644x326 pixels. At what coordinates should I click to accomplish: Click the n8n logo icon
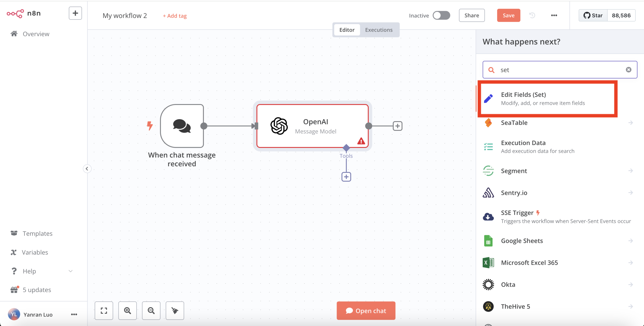[x=15, y=13]
